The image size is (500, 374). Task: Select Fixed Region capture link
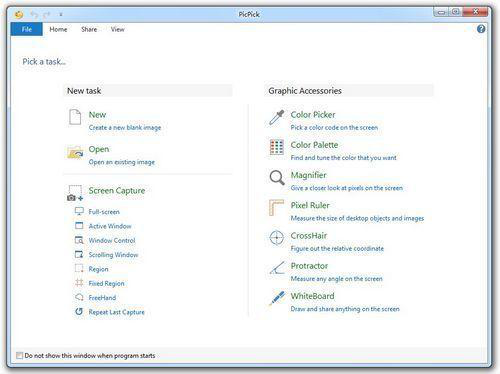pyautogui.click(x=106, y=283)
